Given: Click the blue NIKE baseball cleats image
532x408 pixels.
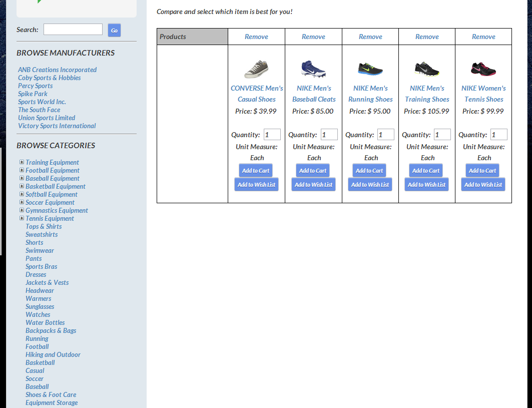Looking at the screenshot, I should [313, 69].
